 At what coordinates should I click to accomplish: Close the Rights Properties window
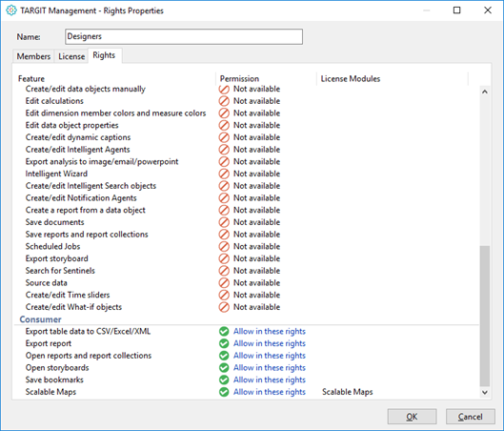click(x=488, y=10)
